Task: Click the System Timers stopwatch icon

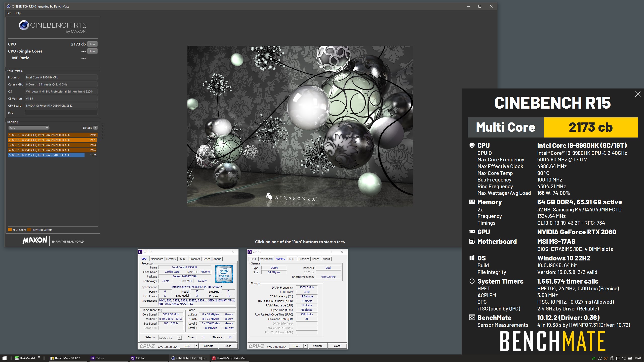Action: coord(472,281)
